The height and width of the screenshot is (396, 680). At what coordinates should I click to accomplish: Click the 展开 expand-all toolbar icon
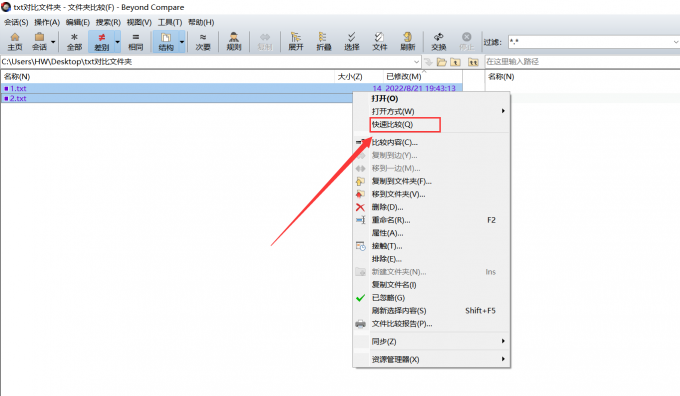point(296,42)
